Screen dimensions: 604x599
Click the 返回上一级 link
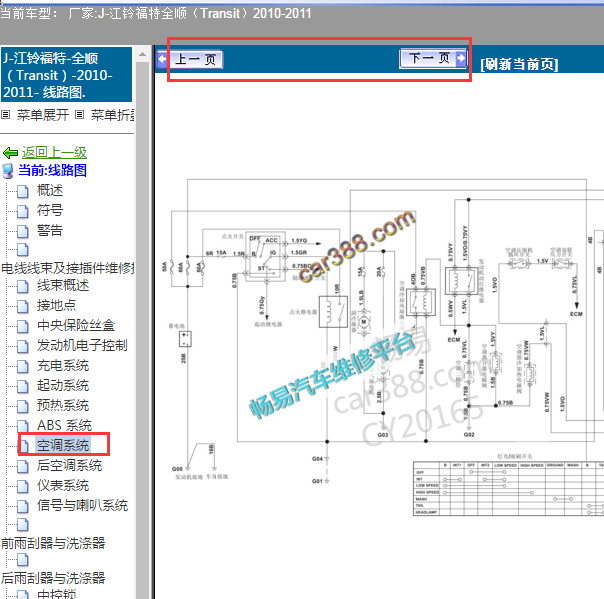pyautogui.click(x=54, y=153)
